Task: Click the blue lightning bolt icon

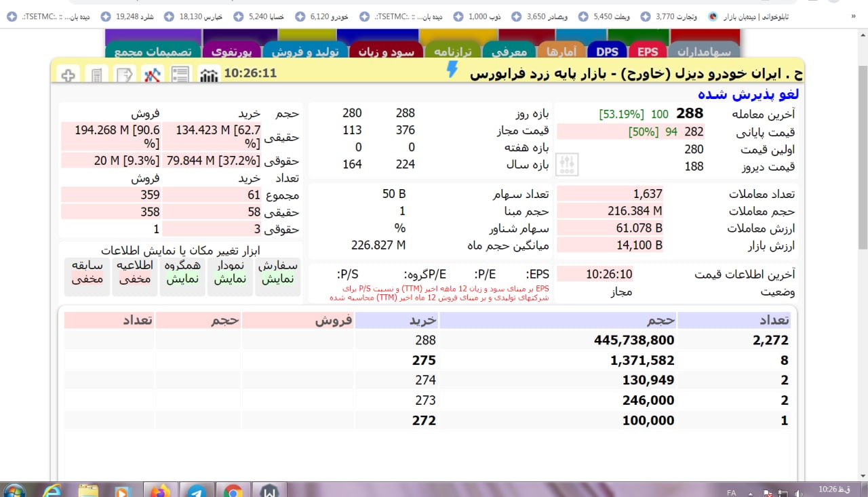Action: point(452,69)
